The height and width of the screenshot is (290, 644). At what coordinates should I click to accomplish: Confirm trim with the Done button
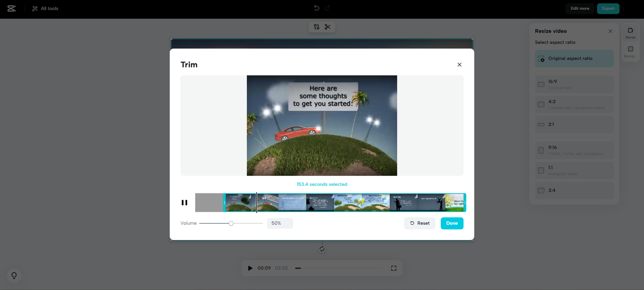[451, 223]
